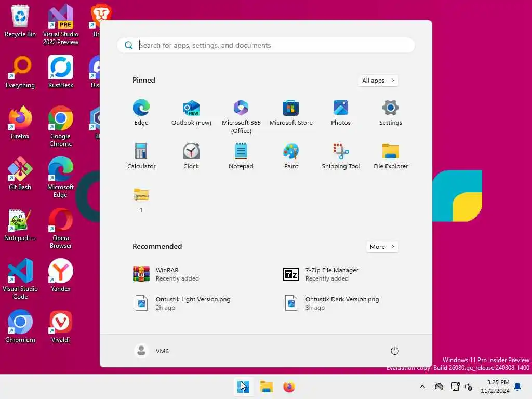Launch Snipping Tool
Screen dimensions: 532x399
[341, 156]
